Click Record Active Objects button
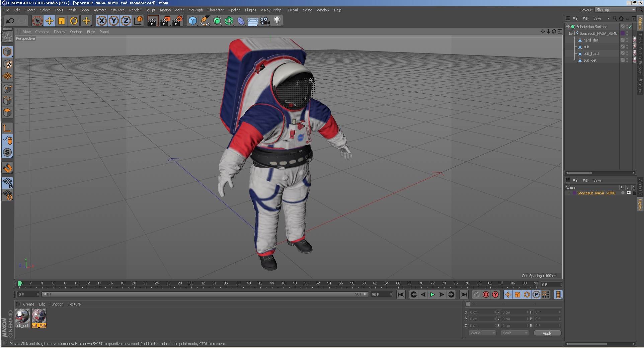This screenshot has height=348, width=644. point(476,294)
